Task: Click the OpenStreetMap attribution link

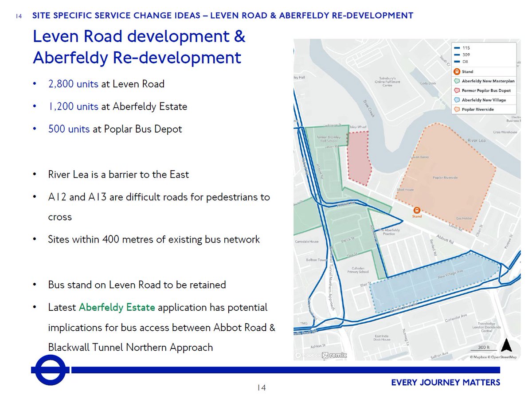Action: (504, 356)
